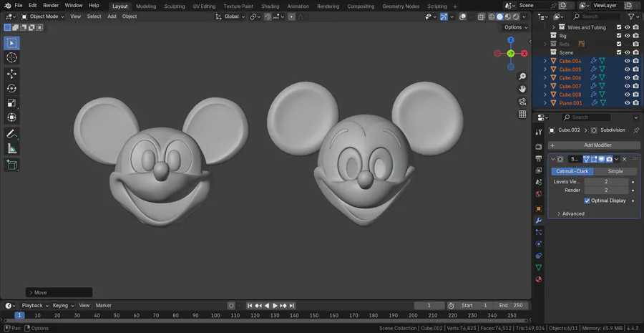
Task: Choose the Move tool in toolbar
Action: (12, 74)
